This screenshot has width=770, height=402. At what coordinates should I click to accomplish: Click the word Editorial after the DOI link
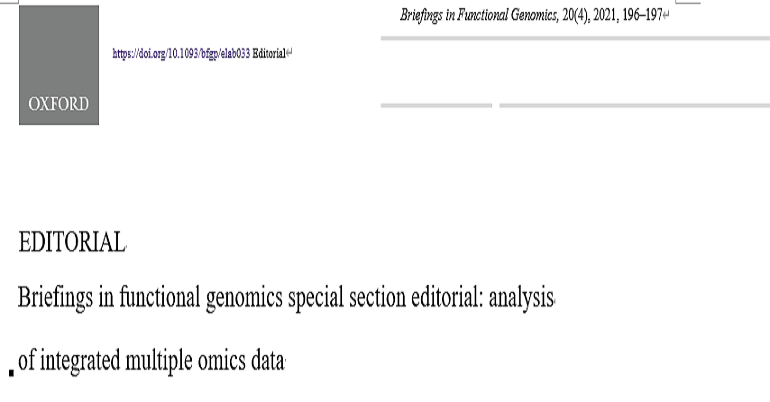[x=269, y=54]
